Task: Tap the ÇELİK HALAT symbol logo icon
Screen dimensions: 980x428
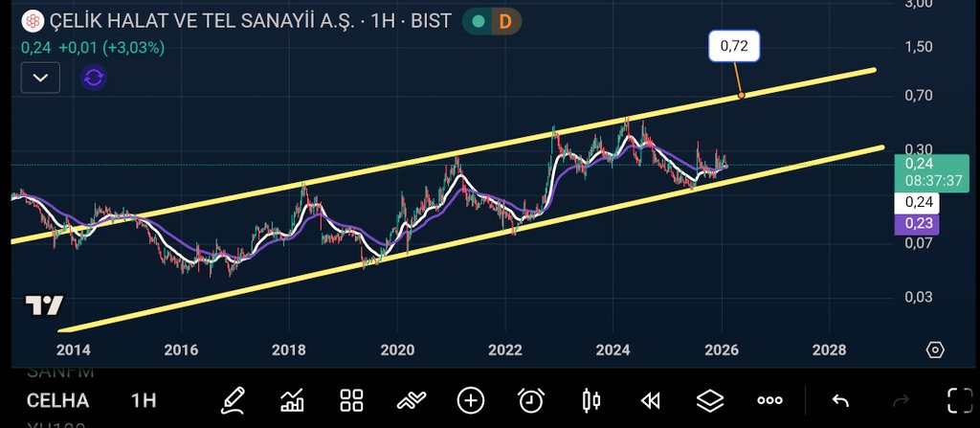Action: (32, 21)
